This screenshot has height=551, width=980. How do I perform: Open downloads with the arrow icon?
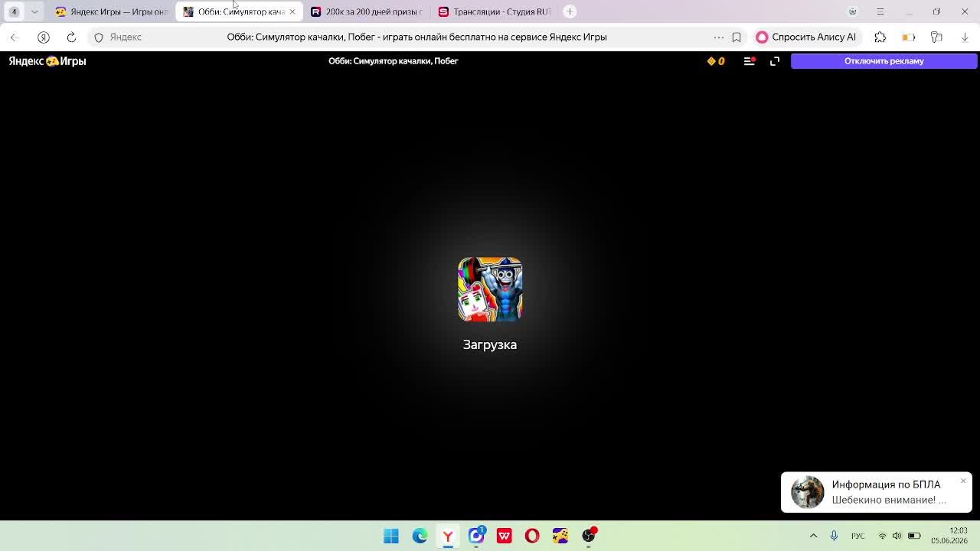pos(965,37)
